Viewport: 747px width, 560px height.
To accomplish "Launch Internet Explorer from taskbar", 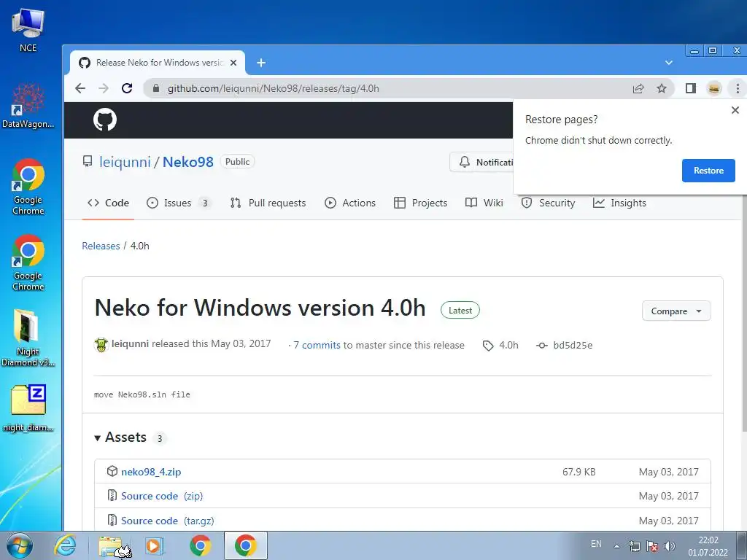I will coord(65,545).
